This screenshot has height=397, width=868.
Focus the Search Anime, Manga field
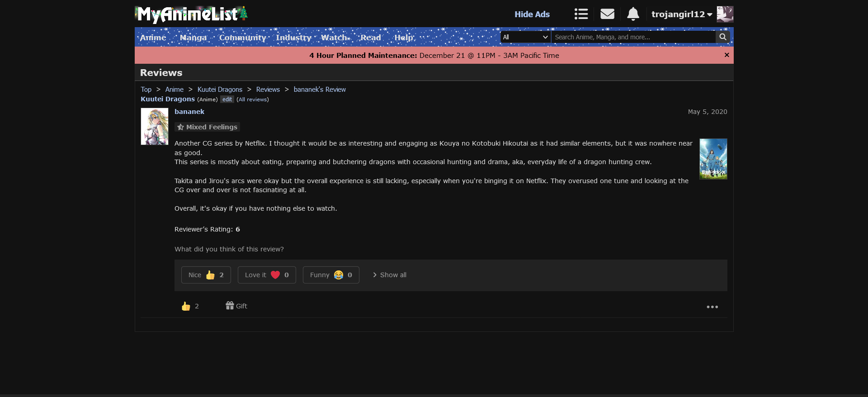633,37
